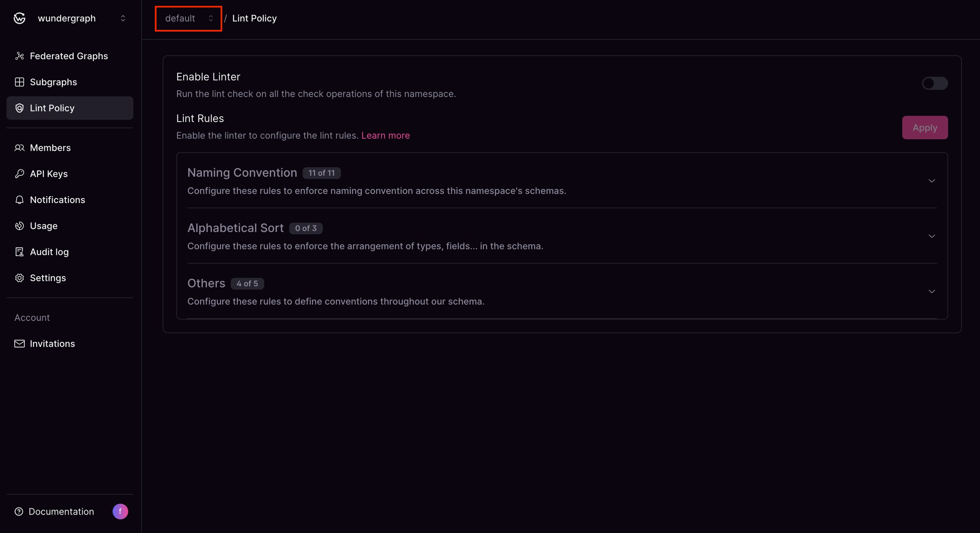Open the Federated Graphs section
The height and width of the screenshot is (533, 980).
68,56
